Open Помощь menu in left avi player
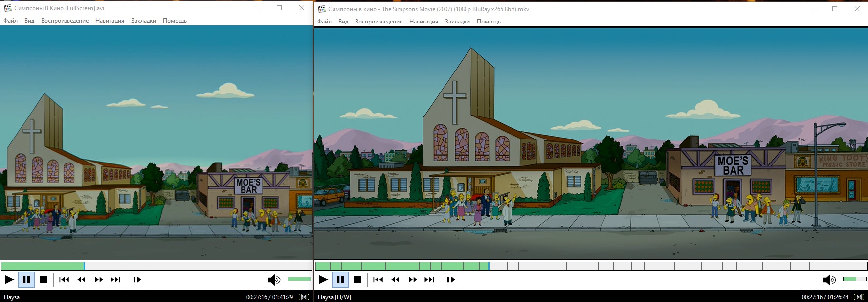The width and height of the screenshot is (868, 302). tap(175, 21)
